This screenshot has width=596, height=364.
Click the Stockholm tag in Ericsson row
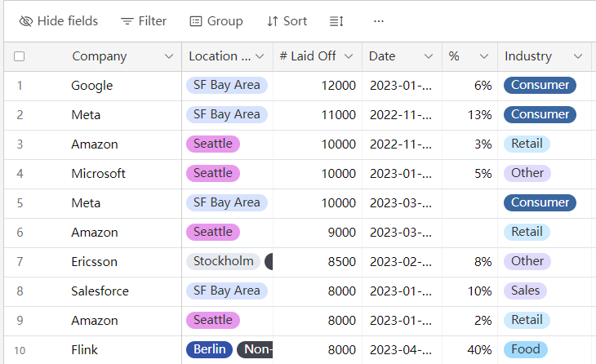click(x=224, y=261)
